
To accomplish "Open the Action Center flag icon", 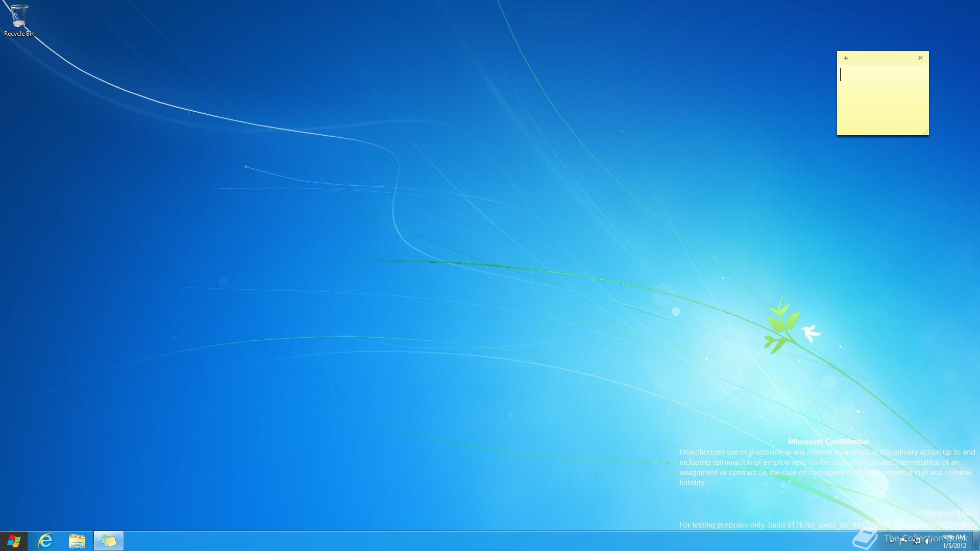I will coord(903,541).
